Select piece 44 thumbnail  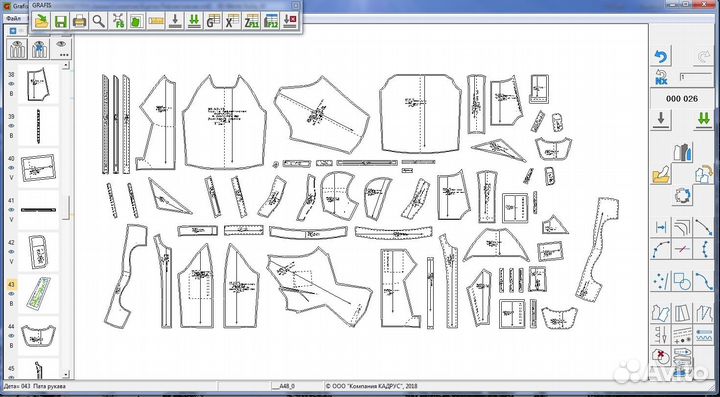38,336
